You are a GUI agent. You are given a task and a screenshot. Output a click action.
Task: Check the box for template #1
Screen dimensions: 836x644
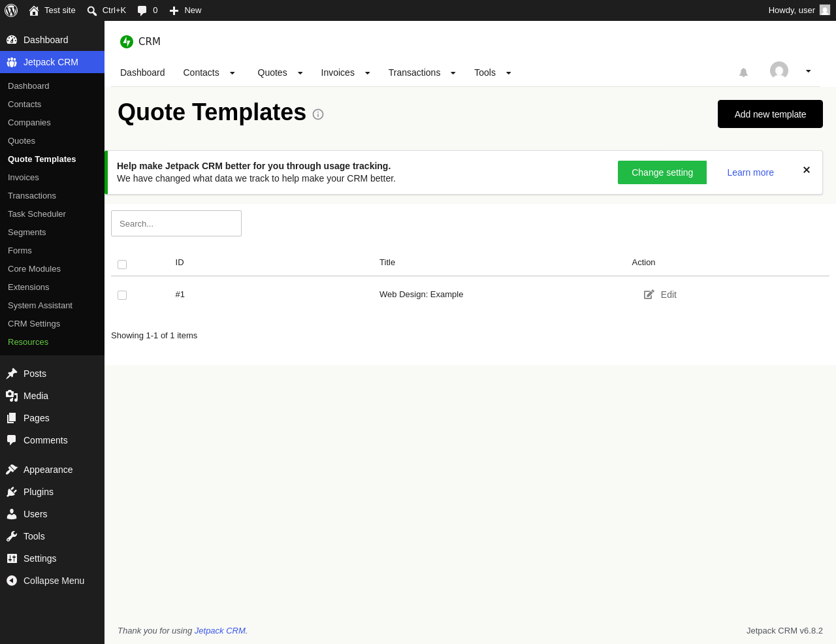click(x=122, y=295)
